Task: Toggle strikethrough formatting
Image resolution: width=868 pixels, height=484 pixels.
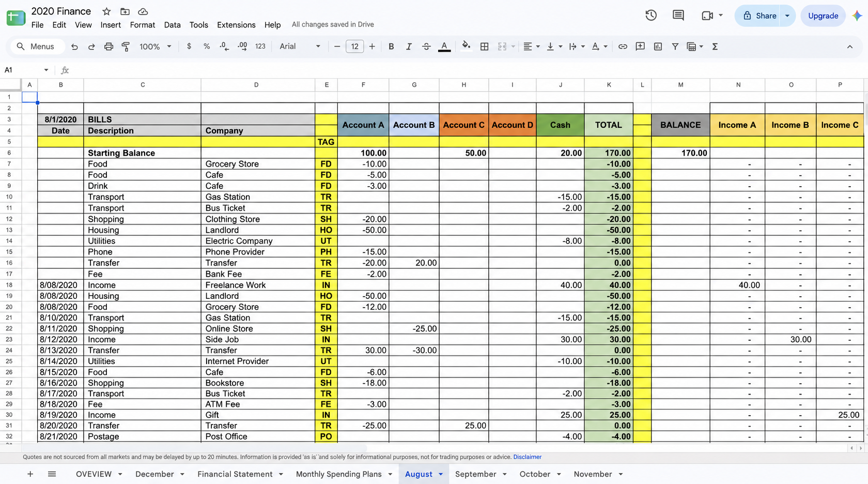Action: click(x=426, y=47)
